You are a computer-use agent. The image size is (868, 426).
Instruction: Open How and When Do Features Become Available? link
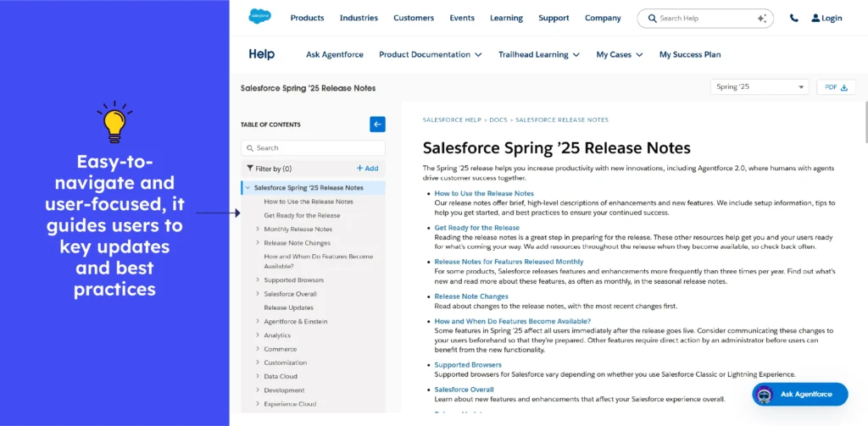pyautogui.click(x=513, y=321)
